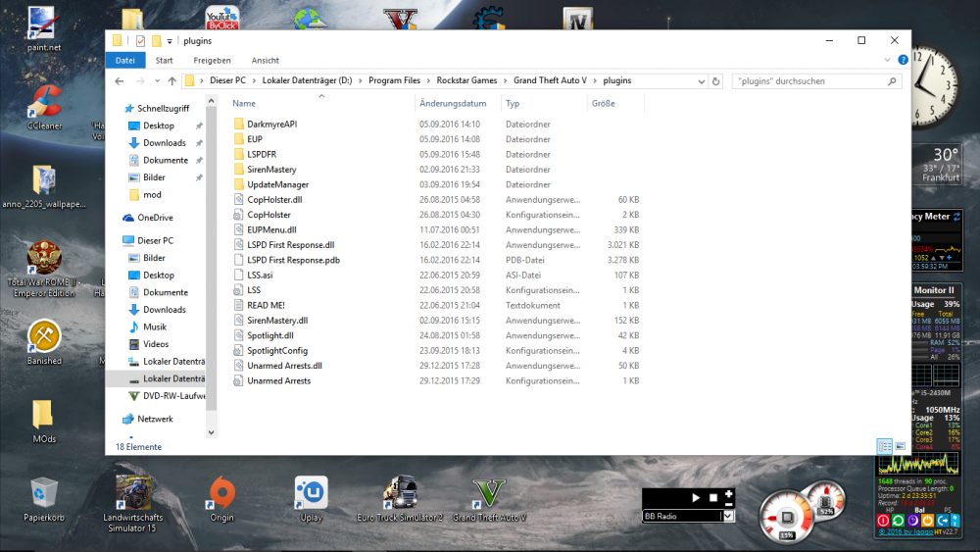Viewport: 980px width, 552px height.
Task: Select the LSS.asi file
Action: [x=260, y=276]
